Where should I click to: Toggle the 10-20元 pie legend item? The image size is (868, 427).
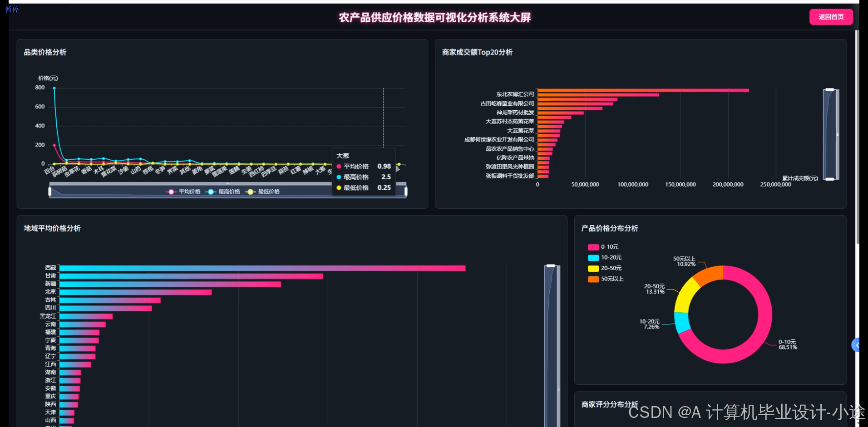[605, 257]
